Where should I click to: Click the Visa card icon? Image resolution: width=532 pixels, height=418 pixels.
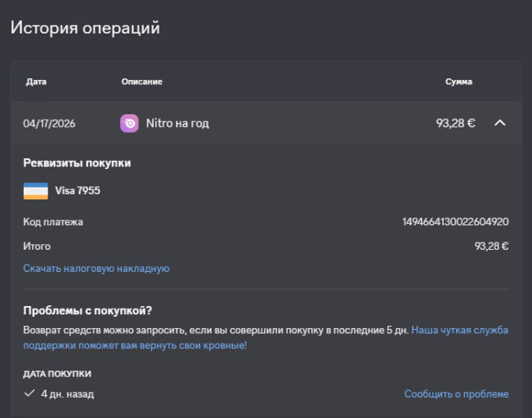(35, 191)
